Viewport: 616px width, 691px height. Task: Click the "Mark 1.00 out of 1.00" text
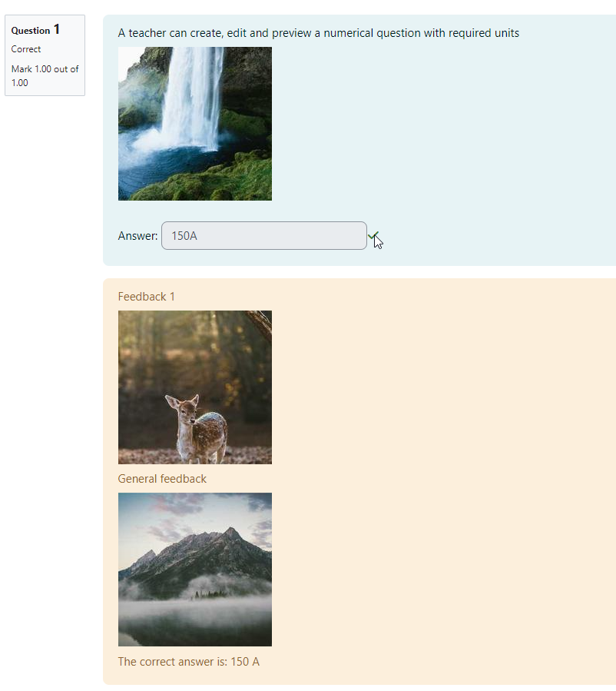coord(45,76)
